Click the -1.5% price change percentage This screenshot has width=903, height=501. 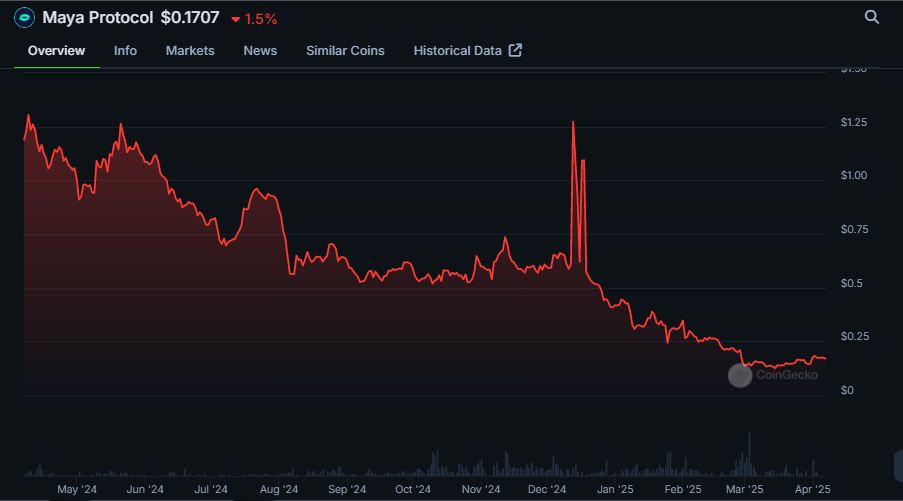tap(261, 19)
